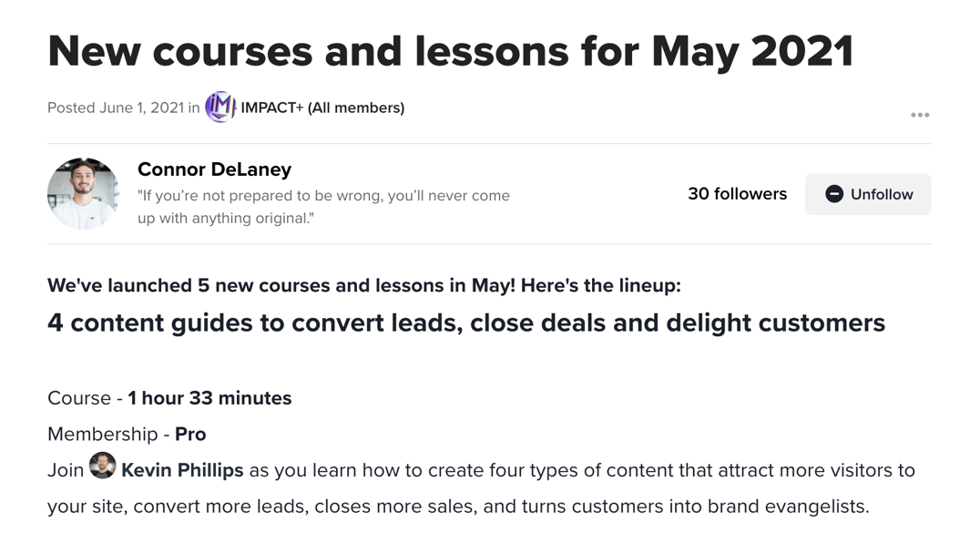Open Connor DeLaney's profile name link

(x=214, y=169)
